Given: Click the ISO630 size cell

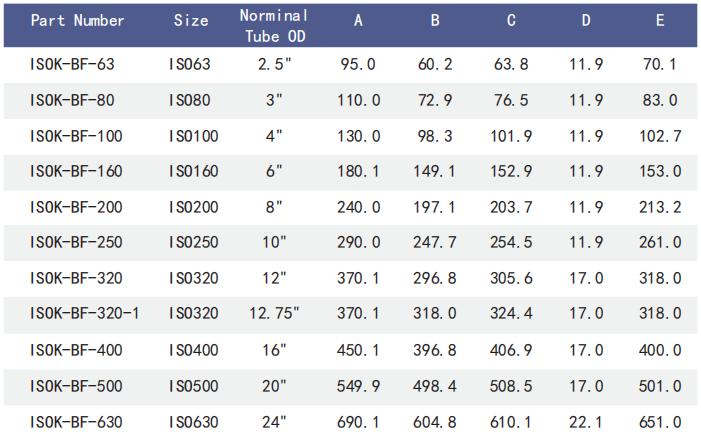Looking at the screenshot, I should pyautogui.click(x=193, y=422).
